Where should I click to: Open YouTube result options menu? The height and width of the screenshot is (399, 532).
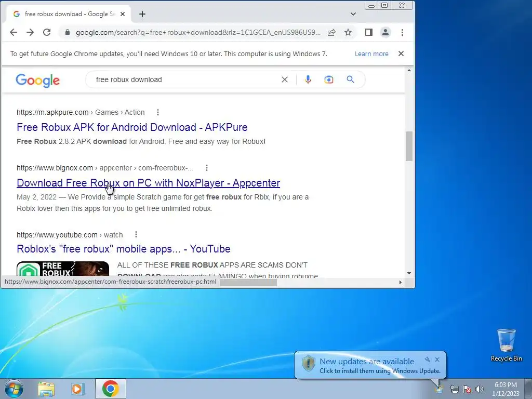(x=136, y=234)
